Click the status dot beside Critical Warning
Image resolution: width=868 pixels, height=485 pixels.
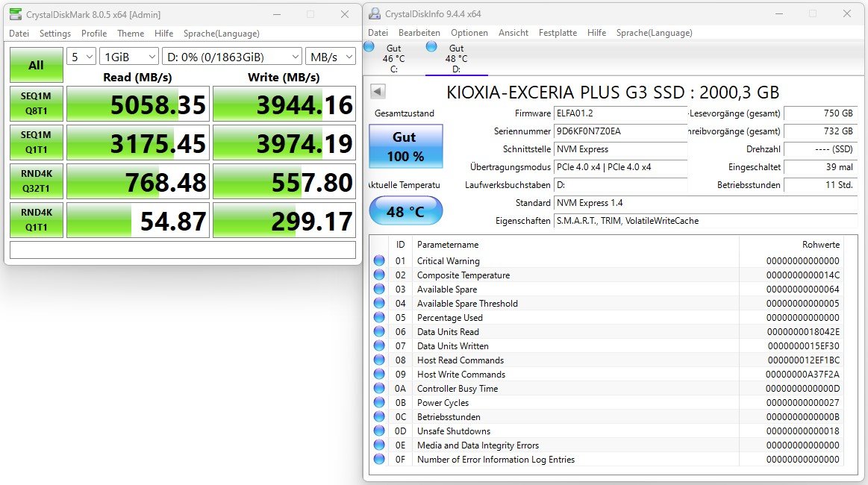pyautogui.click(x=380, y=260)
